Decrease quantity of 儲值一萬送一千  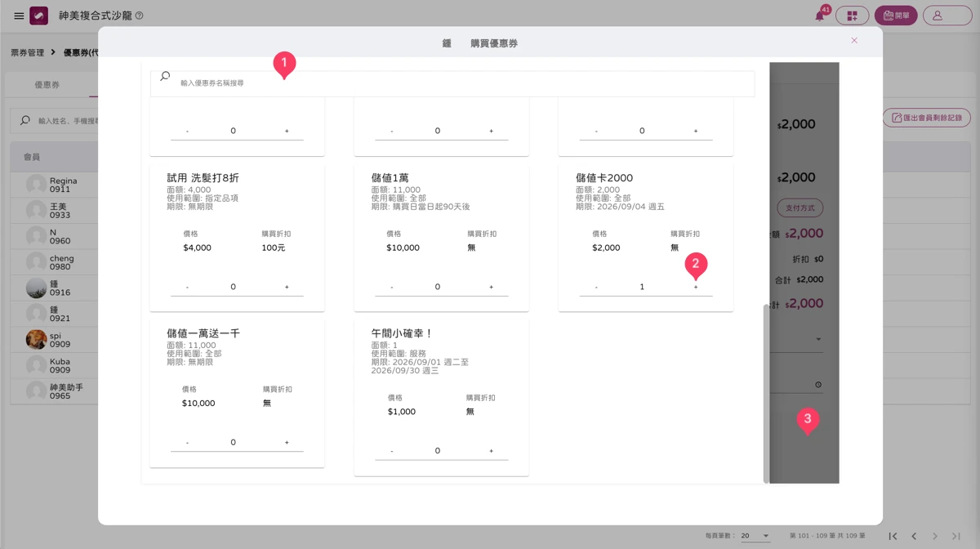(187, 442)
